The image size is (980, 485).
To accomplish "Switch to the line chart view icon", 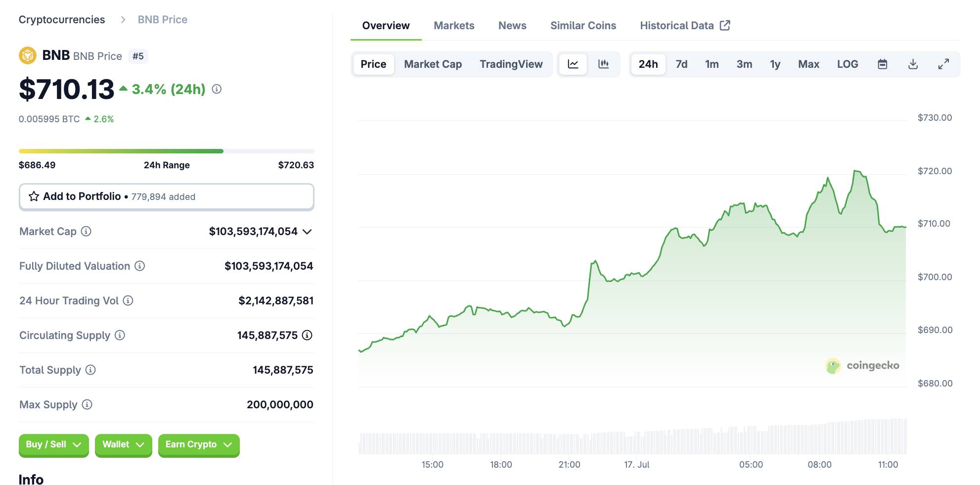I will click(573, 64).
